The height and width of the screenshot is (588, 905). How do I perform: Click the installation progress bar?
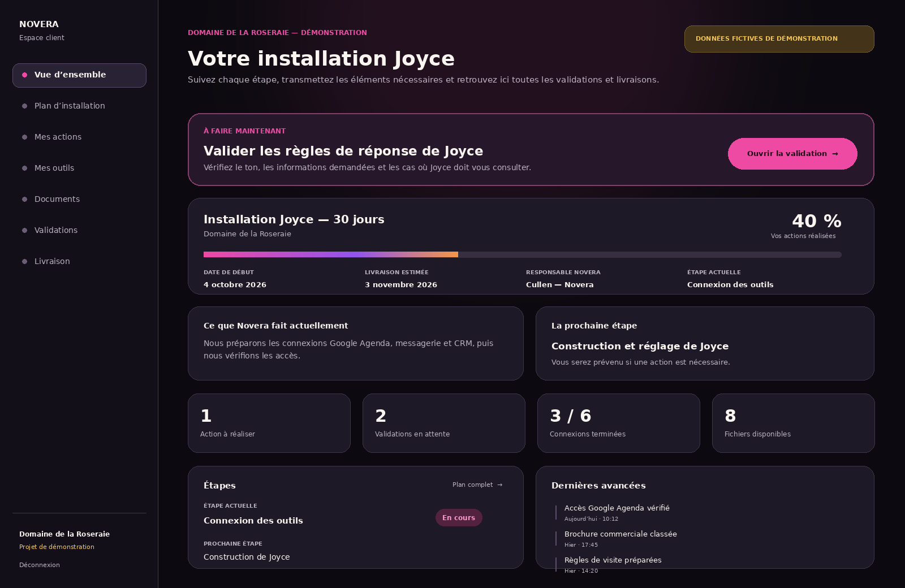coord(523,254)
